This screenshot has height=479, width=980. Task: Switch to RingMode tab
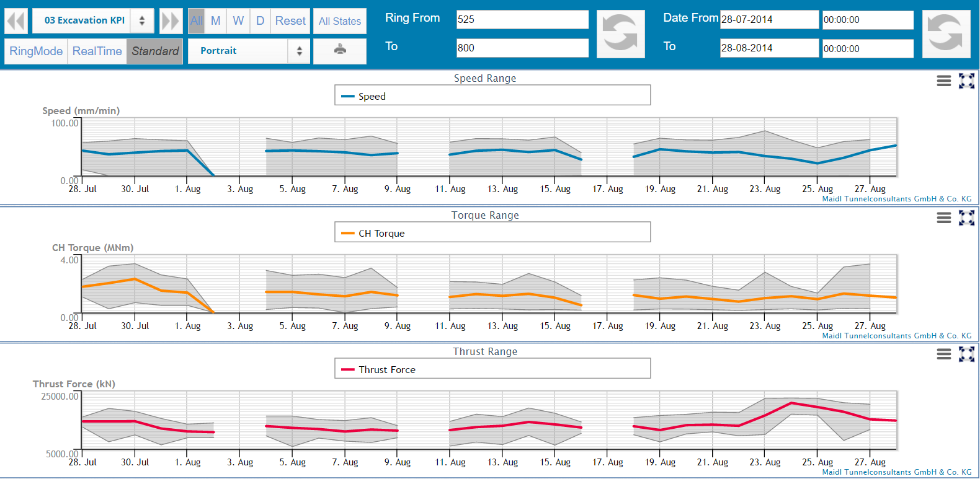(36, 51)
